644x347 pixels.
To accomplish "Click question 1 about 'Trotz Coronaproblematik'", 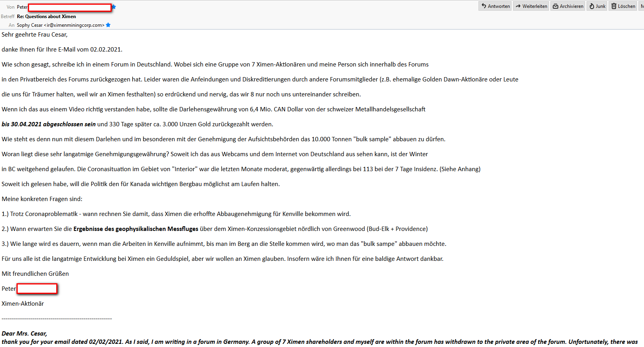I will [176, 214].
